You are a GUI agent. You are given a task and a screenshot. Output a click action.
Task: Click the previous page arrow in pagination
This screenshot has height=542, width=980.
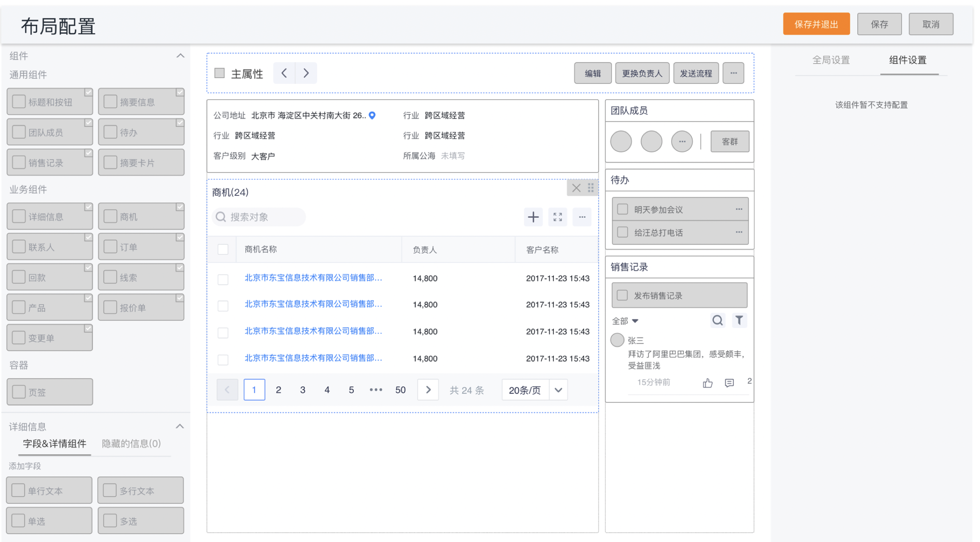227,390
